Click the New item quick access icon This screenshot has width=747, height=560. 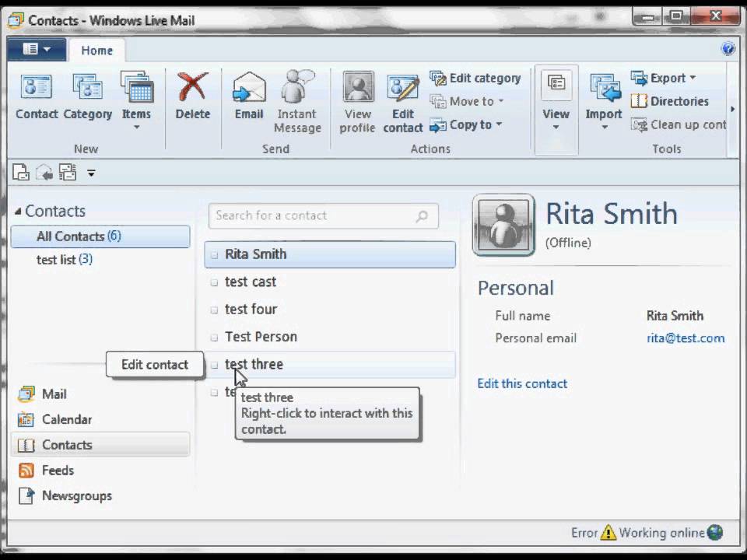coord(20,173)
